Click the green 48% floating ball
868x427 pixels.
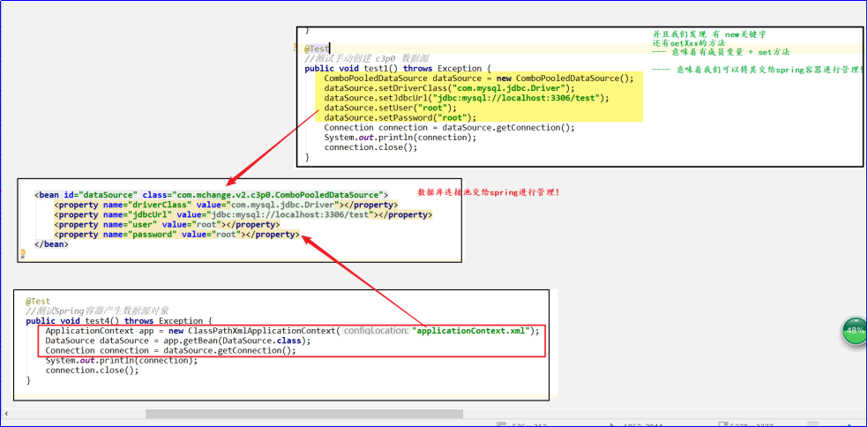[856, 331]
